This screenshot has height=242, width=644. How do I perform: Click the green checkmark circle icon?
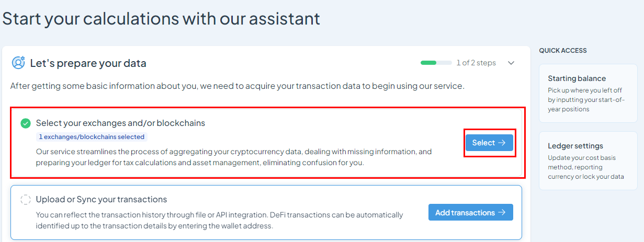pyautogui.click(x=26, y=123)
